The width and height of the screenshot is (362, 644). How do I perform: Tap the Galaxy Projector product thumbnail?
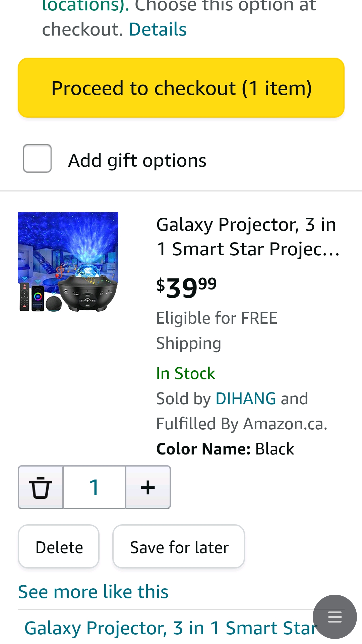click(x=68, y=262)
